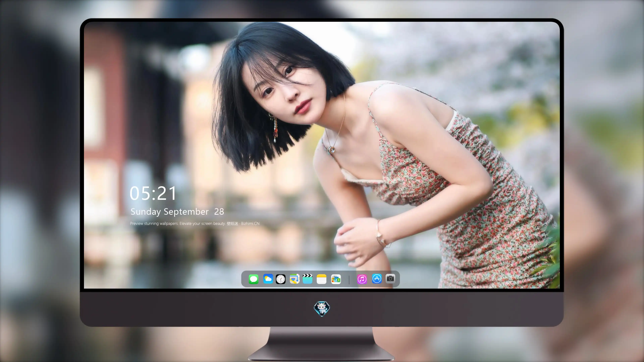
Task: Click the Sunday September 28 date text
Action: click(177, 212)
